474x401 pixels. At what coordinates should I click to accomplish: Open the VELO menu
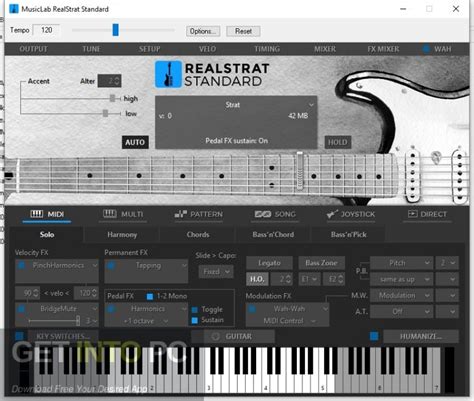(x=207, y=49)
